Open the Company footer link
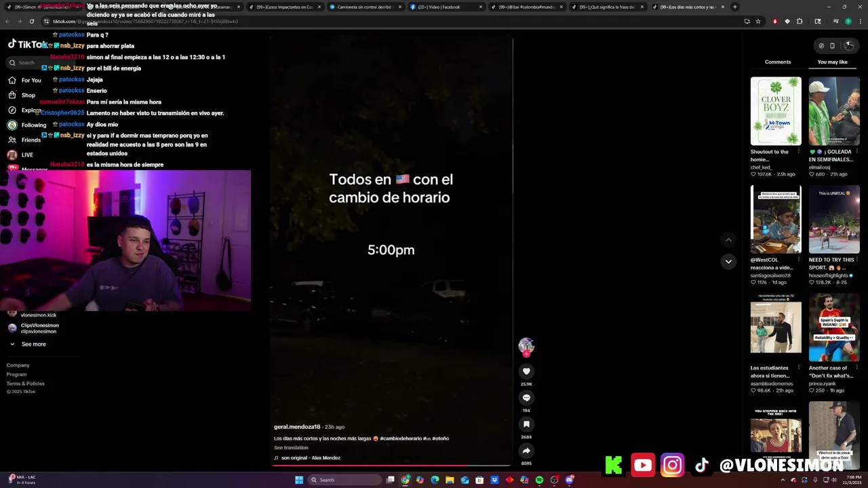Screen dimensions: 868x488 (18, 365)
